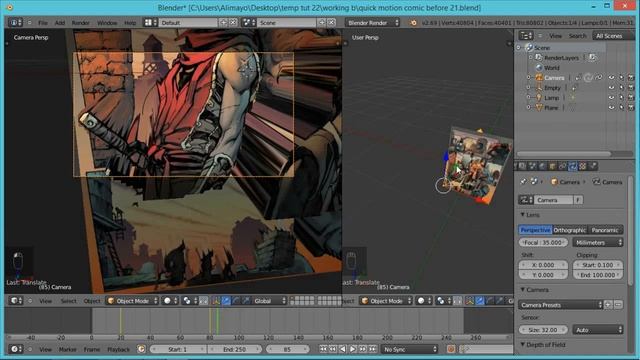This screenshot has width=640, height=360.
Task: Toggle timeline preview range clock icon
Action: 141,349
